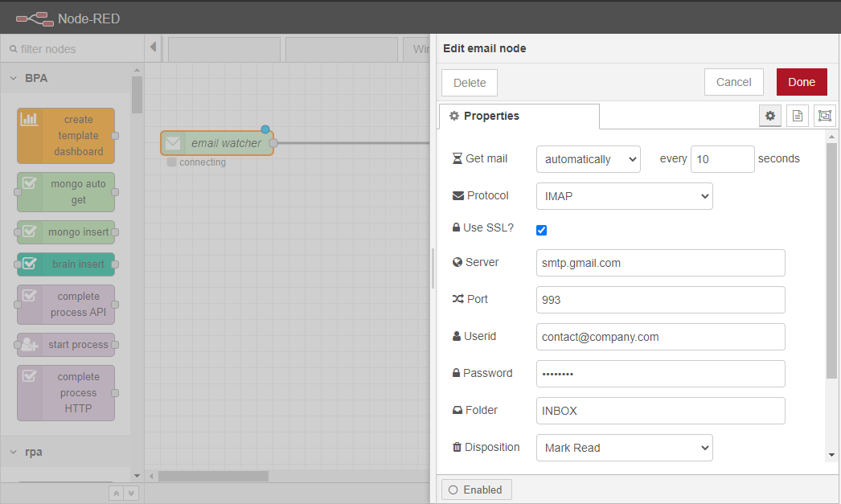Click brain insert node icon
The width and height of the screenshot is (841, 504).
pyautogui.click(x=30, y=264)
